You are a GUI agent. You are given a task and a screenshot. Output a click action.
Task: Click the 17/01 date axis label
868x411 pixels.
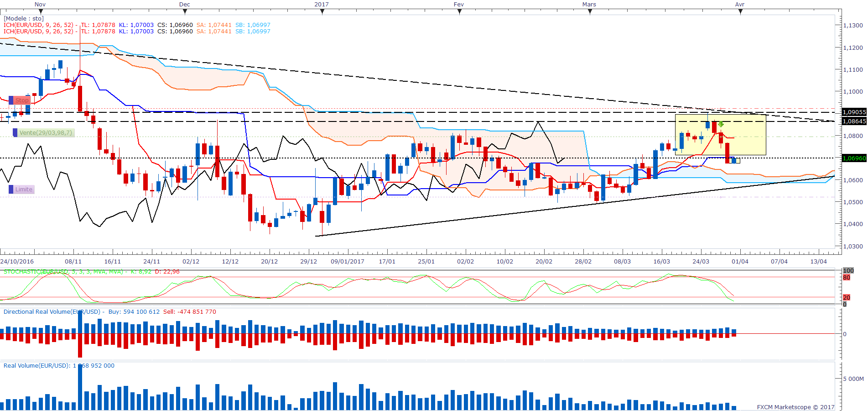point(387,262)
